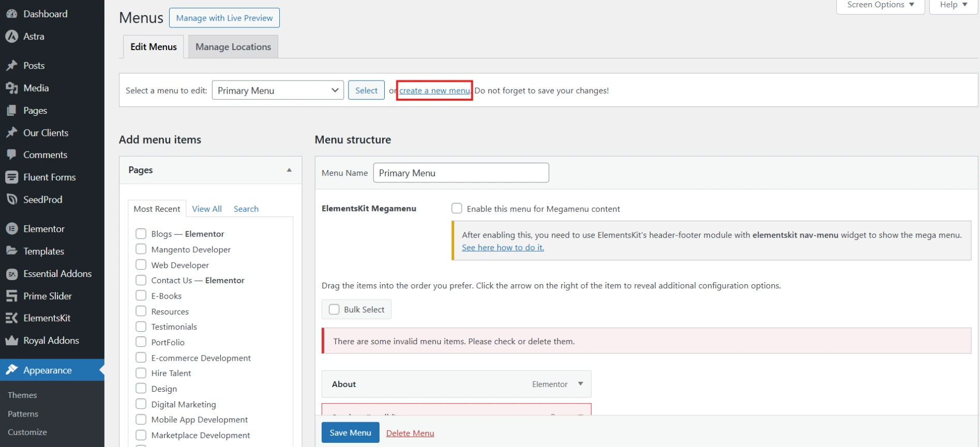This screenshot has width=980, height=447.
Task: Click the Comments speech bubble icon
Action: pyautogui.click(x=11, y=155)
